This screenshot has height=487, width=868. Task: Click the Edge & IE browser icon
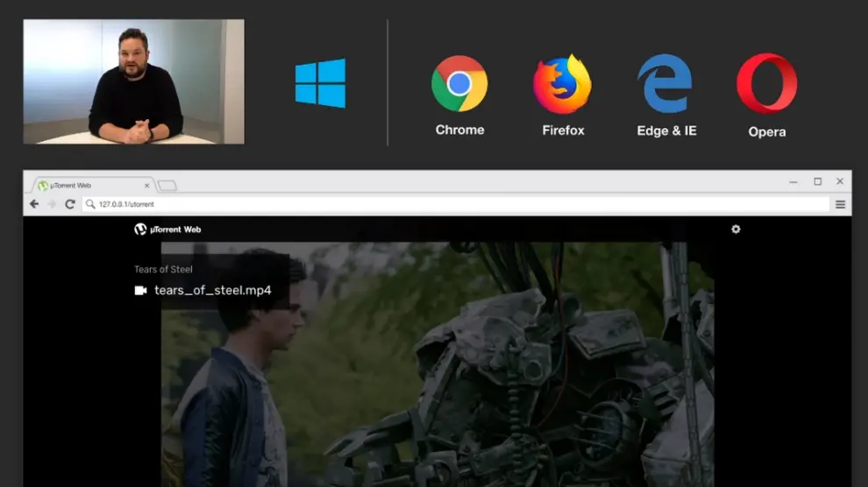[x=665, y=84]
